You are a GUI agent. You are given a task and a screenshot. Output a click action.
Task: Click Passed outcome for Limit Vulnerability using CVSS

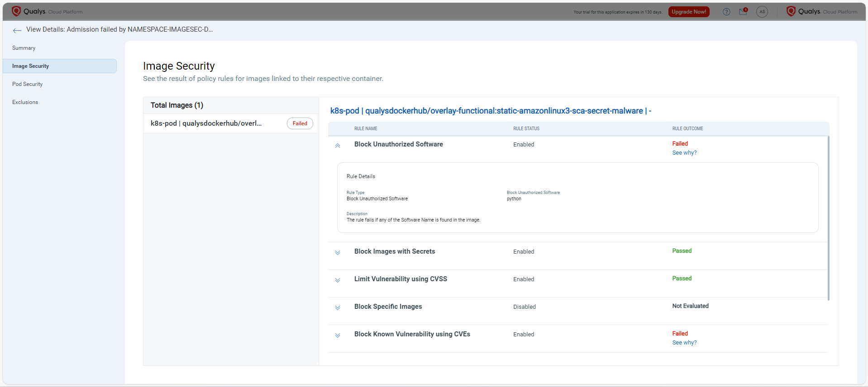tap(682, 278)
